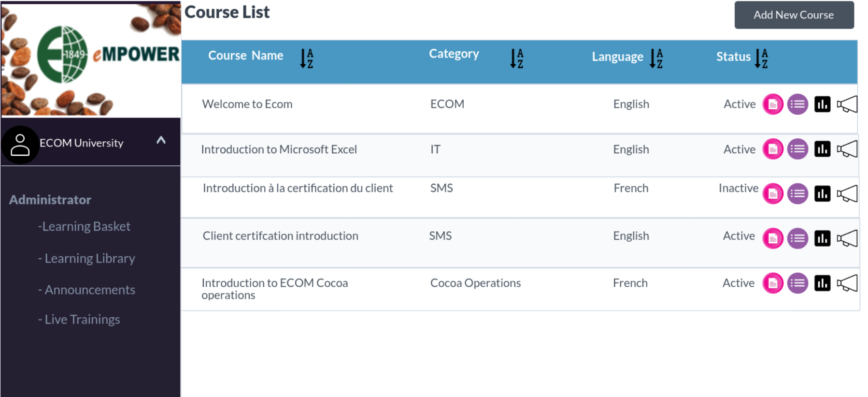Viewport: 868px width, 397px height.
Task: Open Client certifcation introduction course
Action: 280,236
